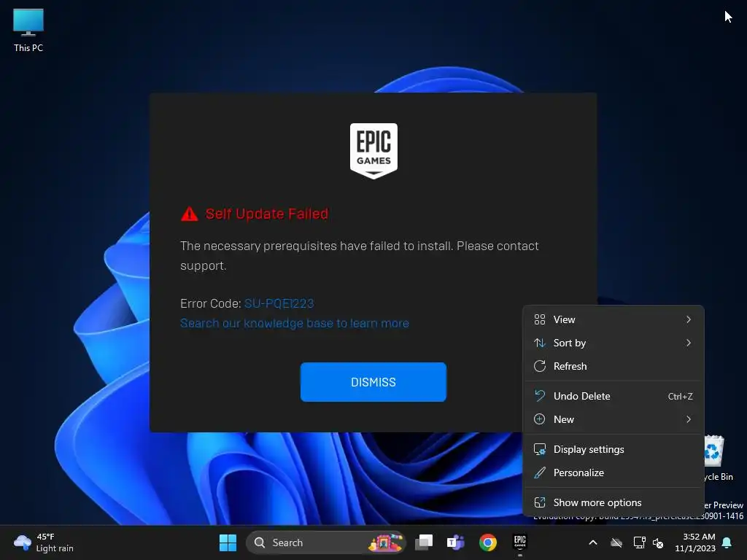Screen dimensions: 747x560
Task: Open the New submenu entry
Action: tap(613, 419)
